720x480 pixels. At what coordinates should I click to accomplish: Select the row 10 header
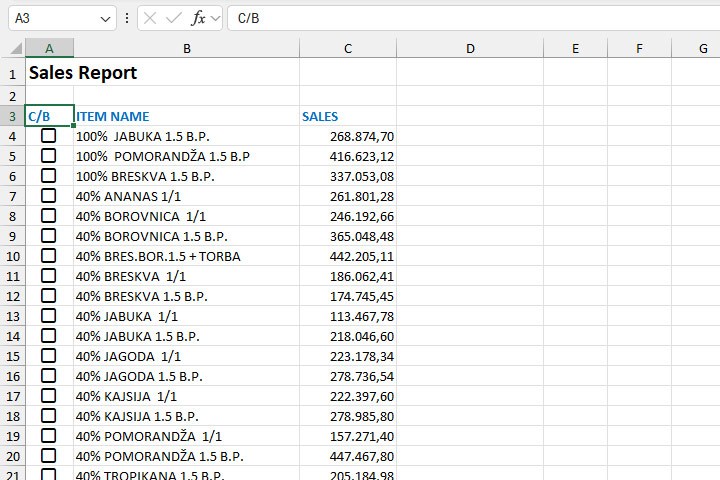[x=12, y=256]
